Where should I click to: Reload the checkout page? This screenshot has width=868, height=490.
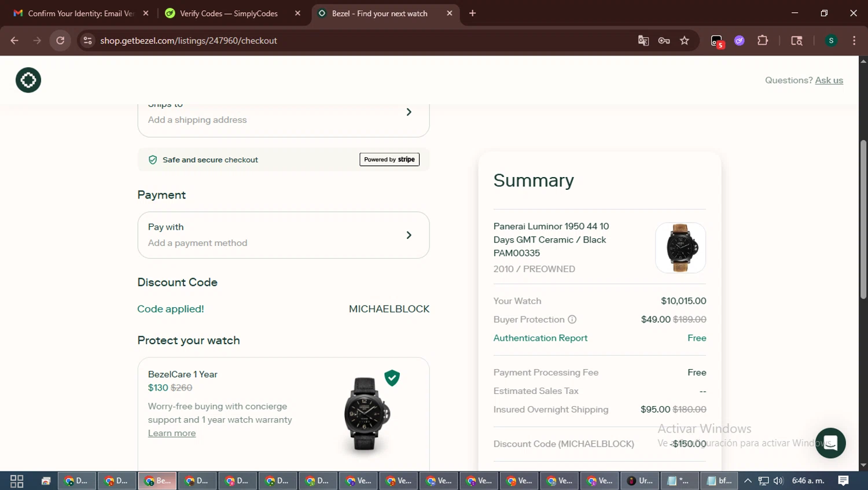pos(60,40)
